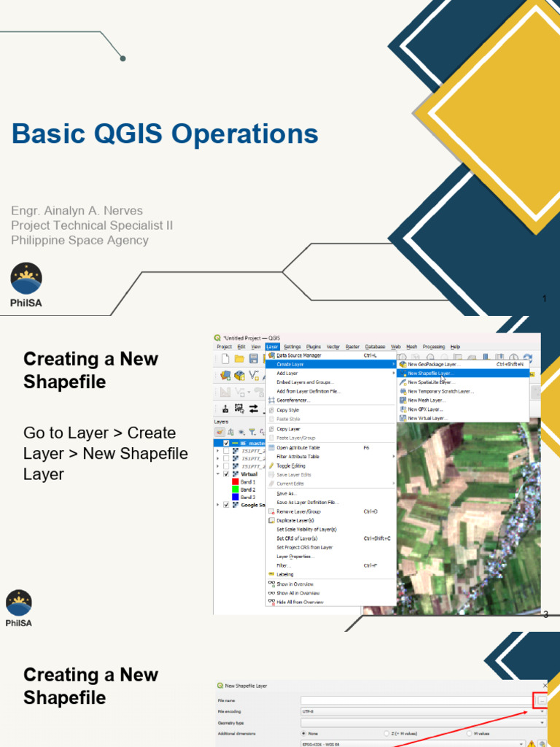Click the Add Group icon in Layers panel
This screenshot has height=747, width=560.
[x=230, y=432]
